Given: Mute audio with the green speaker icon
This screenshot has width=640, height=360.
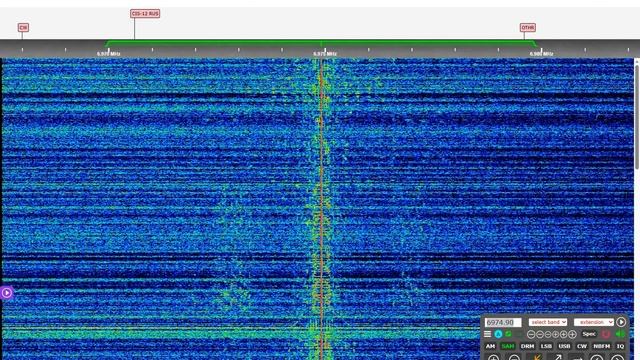Looking at the screenshot, I should pos(620,334).
